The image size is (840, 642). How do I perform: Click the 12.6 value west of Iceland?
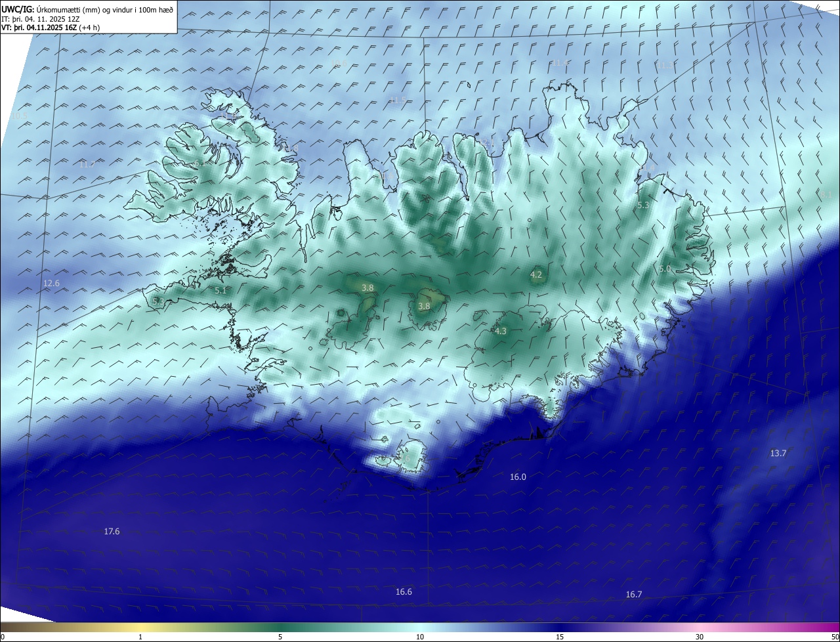tap(51, 284)
